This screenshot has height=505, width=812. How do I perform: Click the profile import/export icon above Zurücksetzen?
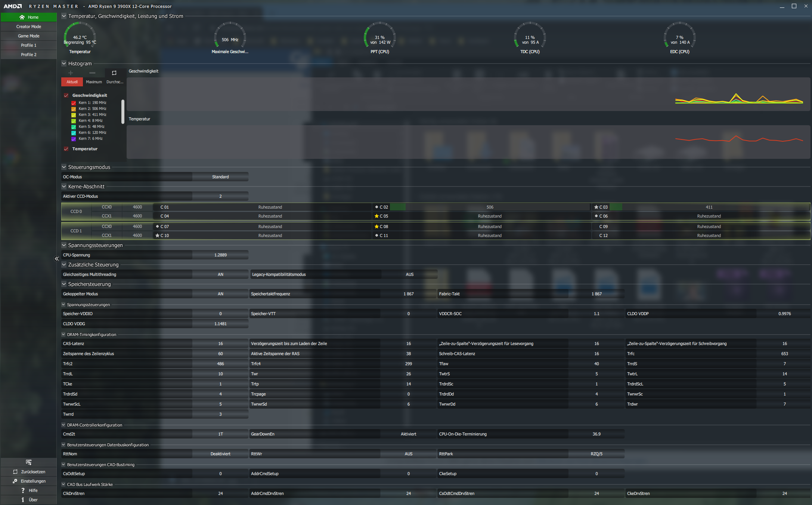29,462
